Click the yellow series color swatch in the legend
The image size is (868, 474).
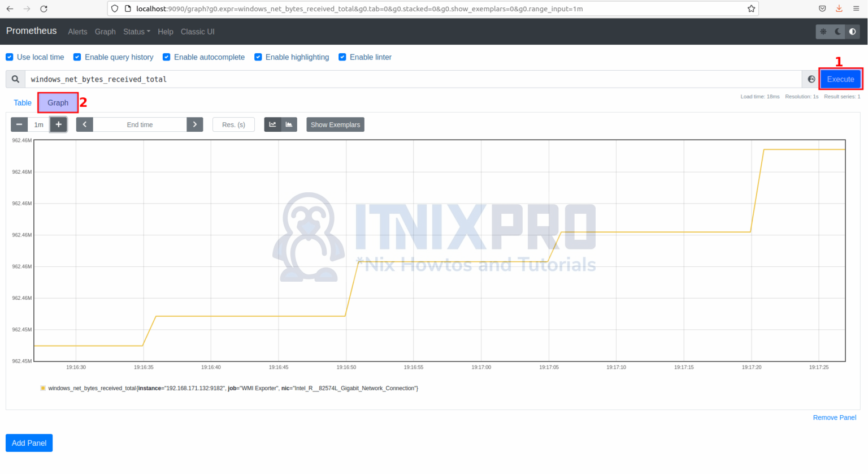point(43,388)
